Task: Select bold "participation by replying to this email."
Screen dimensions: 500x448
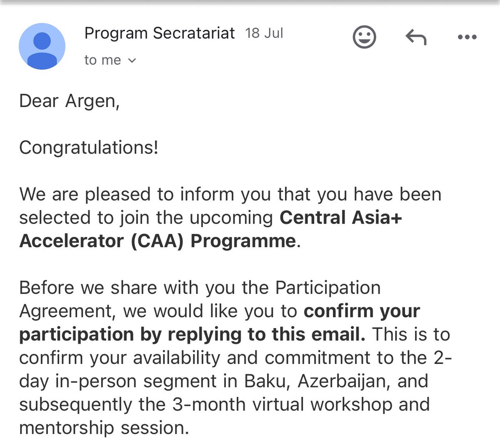Action: tap(192, 335)
